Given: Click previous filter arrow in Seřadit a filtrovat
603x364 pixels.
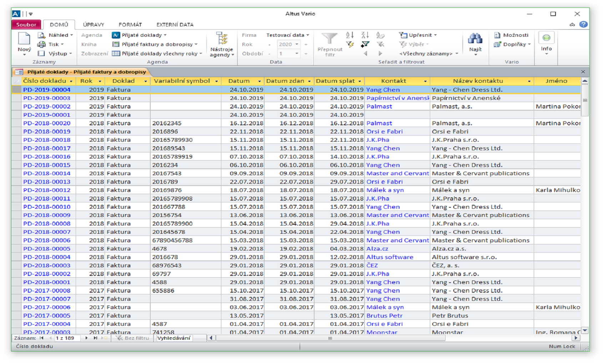Looking at the screenshot, I should (365, 54).
